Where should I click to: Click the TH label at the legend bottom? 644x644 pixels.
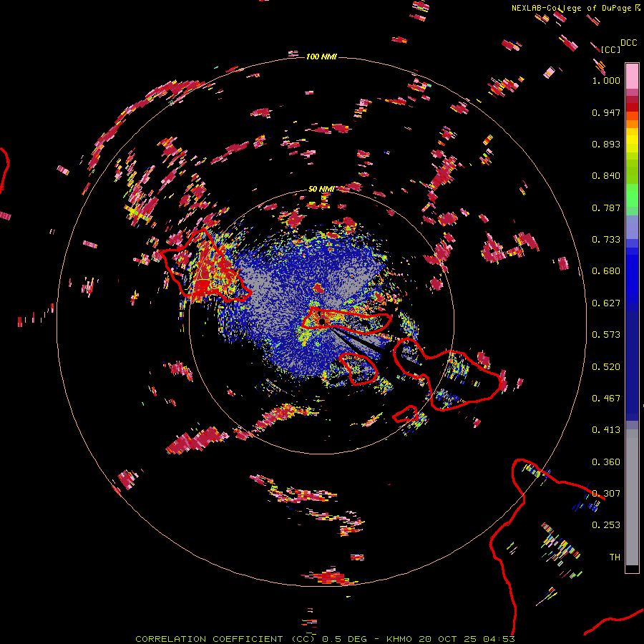[x=615, y=557]
